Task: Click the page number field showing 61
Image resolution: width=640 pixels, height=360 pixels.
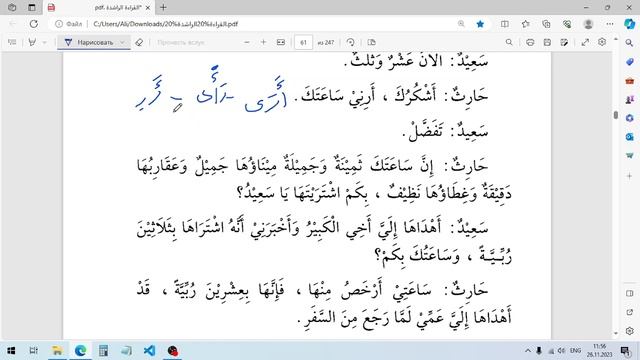Action: coord(303,42)
